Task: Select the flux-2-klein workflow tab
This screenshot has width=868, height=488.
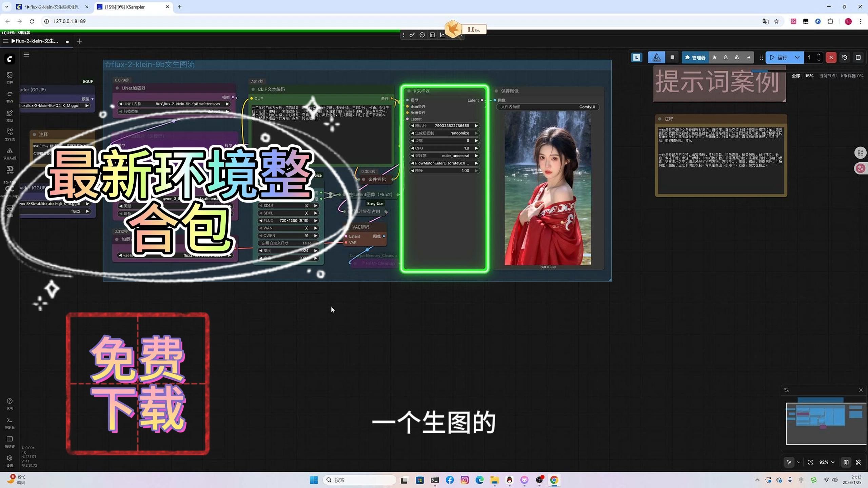Action: (x=36, y=41)
